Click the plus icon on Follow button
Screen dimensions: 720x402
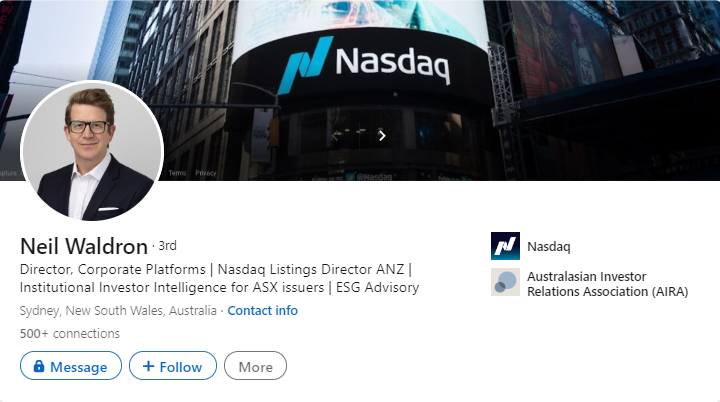coord(148,367)
